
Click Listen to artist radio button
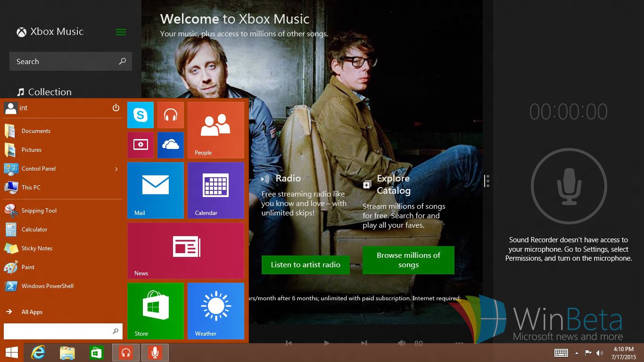click(305, 265)
